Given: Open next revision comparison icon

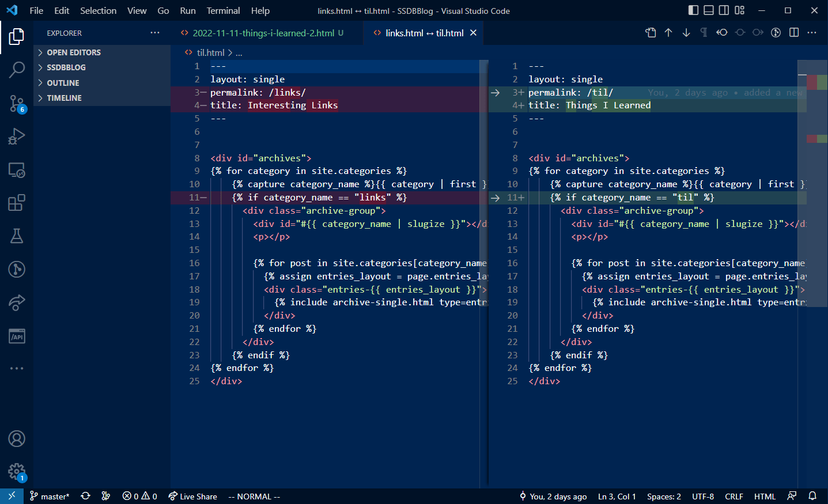Looking at the screenshot, I should [x=758, y=33].
